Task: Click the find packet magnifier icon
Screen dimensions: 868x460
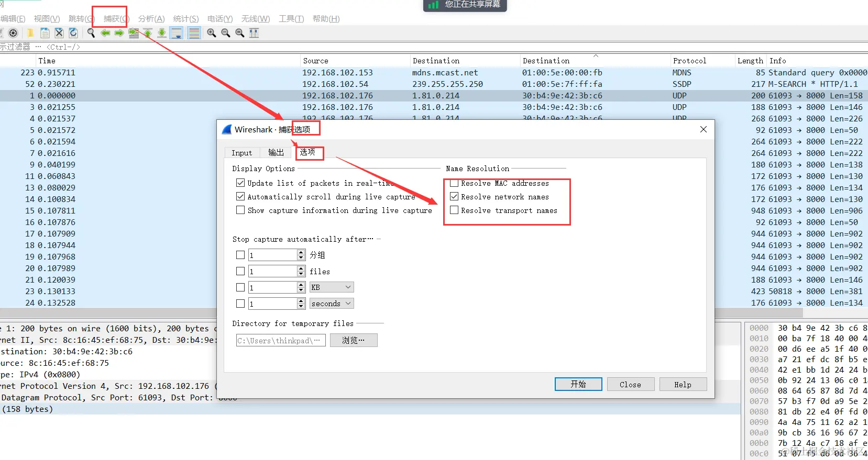Action: pyautogui.click(x=91, y=33)
